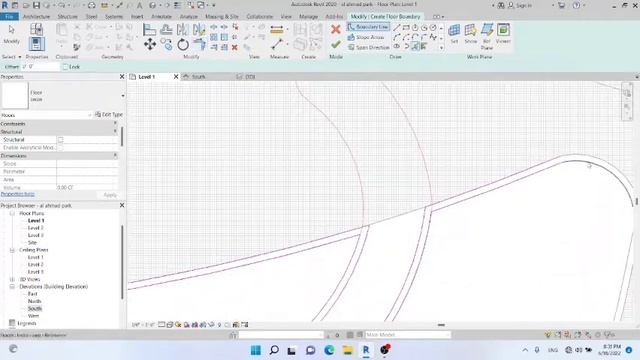Toggle the Lock checkbox in options bar
Screen dimensions: 640x360
[66, 67]
